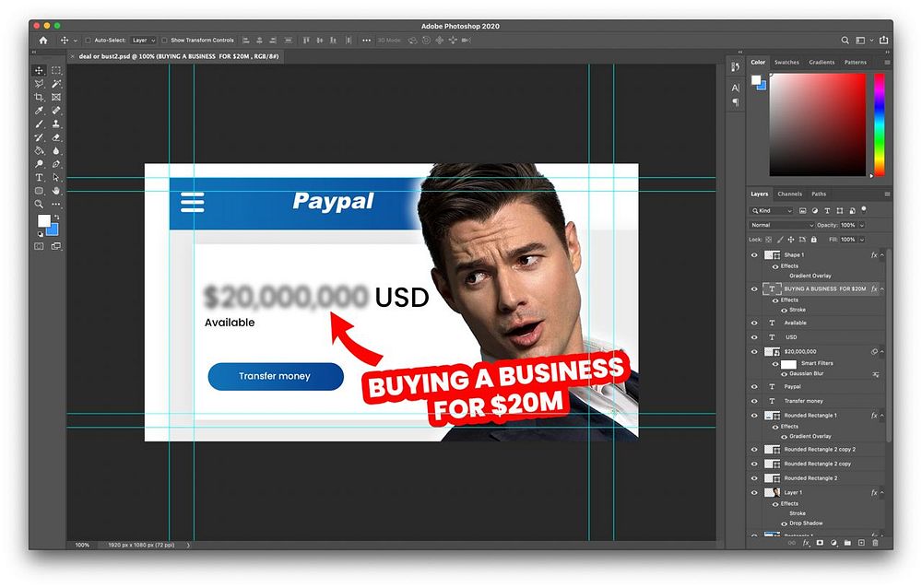The width and height of the screenshot is (922, 588).
Task: Select the Eraser tool
Action: coord(56,137)
